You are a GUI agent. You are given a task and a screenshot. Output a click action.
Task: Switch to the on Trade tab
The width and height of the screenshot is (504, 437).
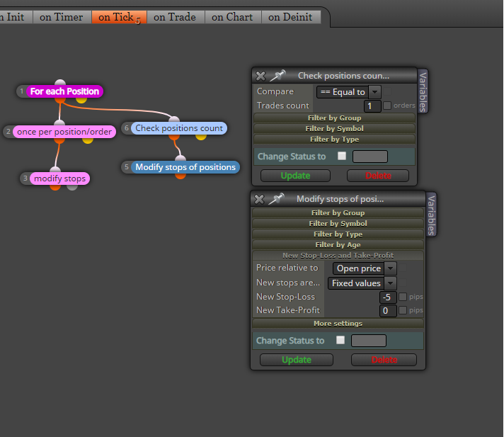tap(176, 17)
